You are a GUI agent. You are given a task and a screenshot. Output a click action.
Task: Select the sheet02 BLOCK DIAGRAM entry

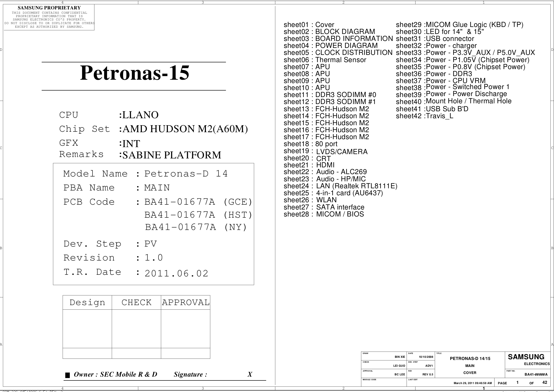pyautogui.click(x=329, y=32)
